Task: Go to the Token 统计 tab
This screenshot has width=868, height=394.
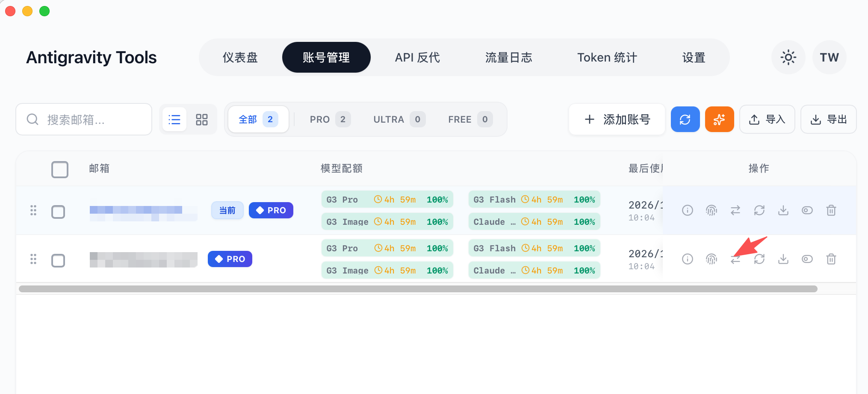Action: [x=607, y=57]
